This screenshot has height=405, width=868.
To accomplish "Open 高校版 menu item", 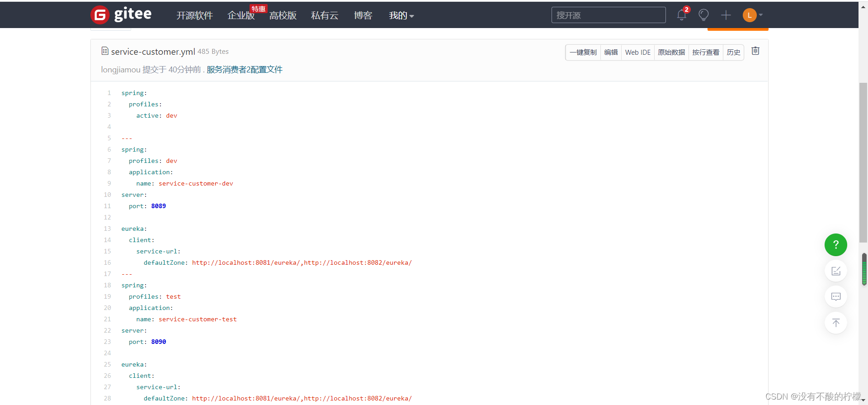I will point(283,15).
